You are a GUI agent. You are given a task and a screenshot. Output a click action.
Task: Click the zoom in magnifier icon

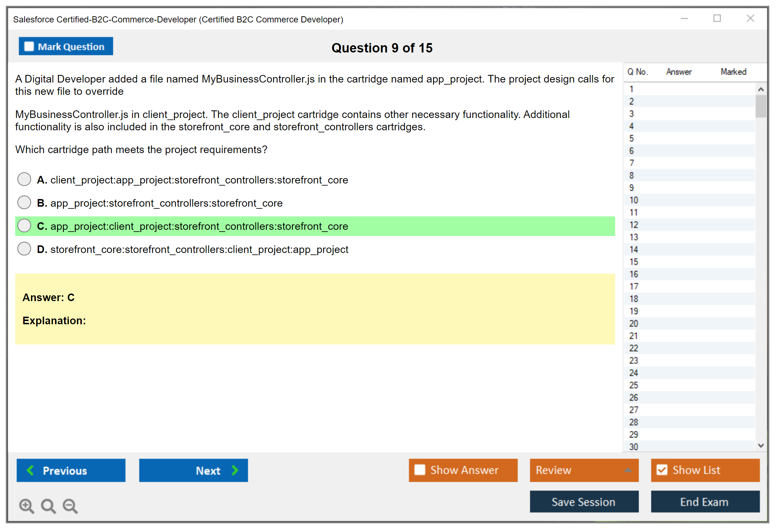pyautogui.click(x=26, y=506)
